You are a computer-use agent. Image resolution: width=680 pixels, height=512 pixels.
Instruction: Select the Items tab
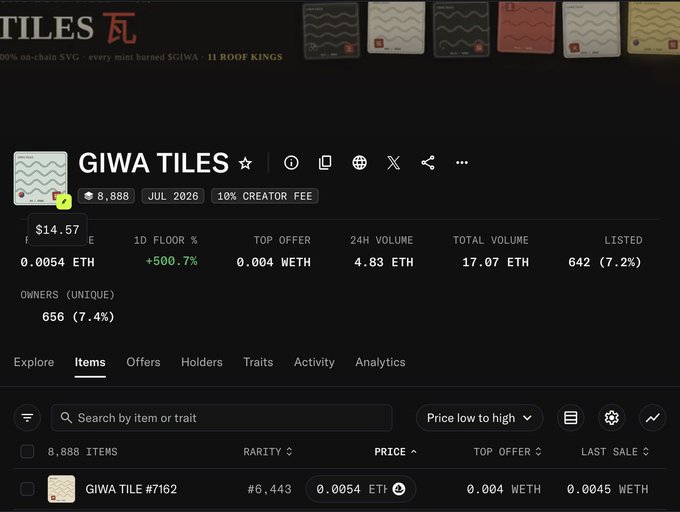pyautogui.click(x=90, y=362)
